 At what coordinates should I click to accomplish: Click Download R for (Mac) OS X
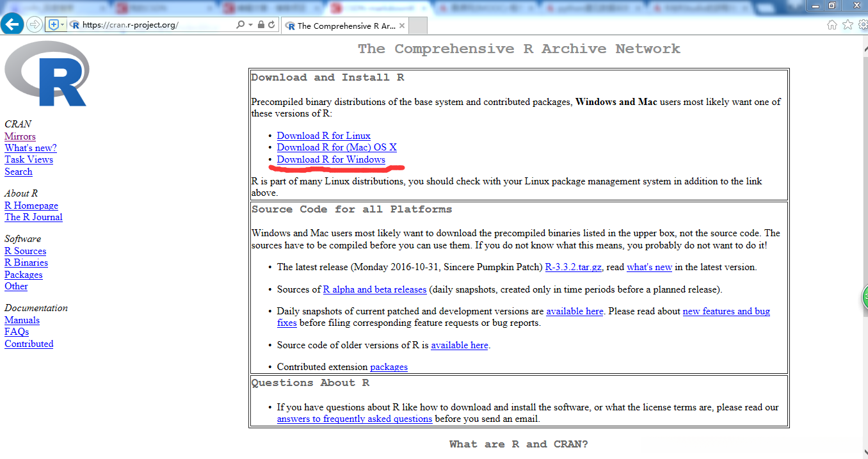pos(337,147)
